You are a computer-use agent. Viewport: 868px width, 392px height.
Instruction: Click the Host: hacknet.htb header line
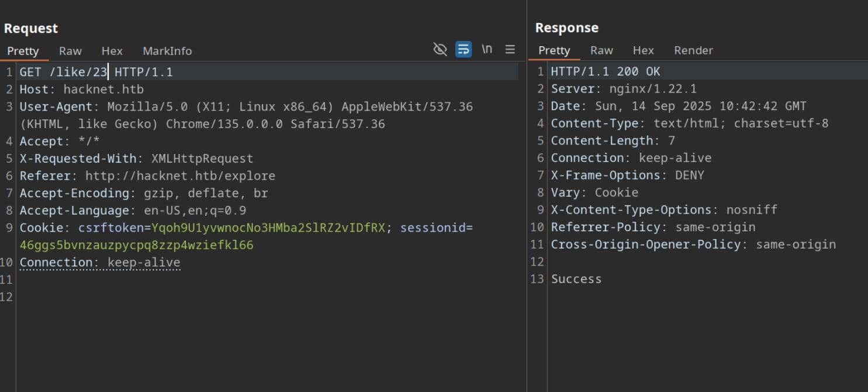click(x=82, y=90)
